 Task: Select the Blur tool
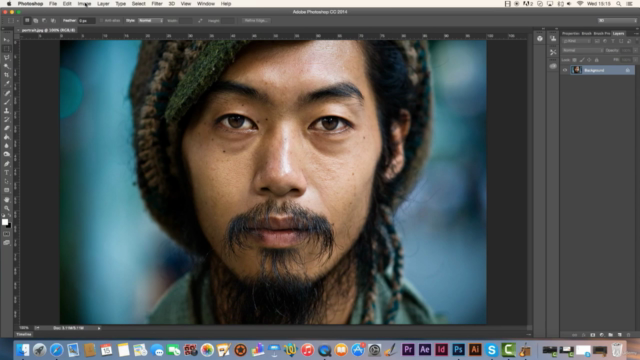coord(7,146)
